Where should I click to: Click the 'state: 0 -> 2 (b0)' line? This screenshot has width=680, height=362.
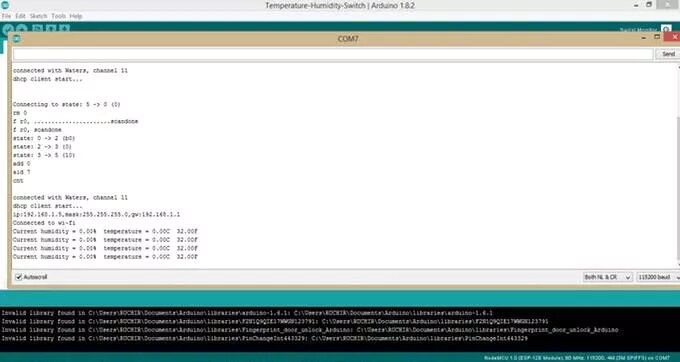coord(44,138)
